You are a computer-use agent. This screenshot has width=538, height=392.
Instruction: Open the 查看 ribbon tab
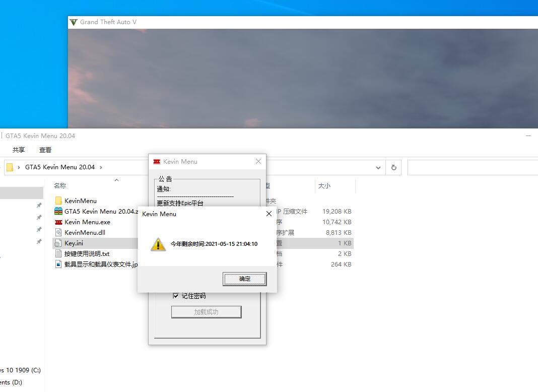[45, 150]
